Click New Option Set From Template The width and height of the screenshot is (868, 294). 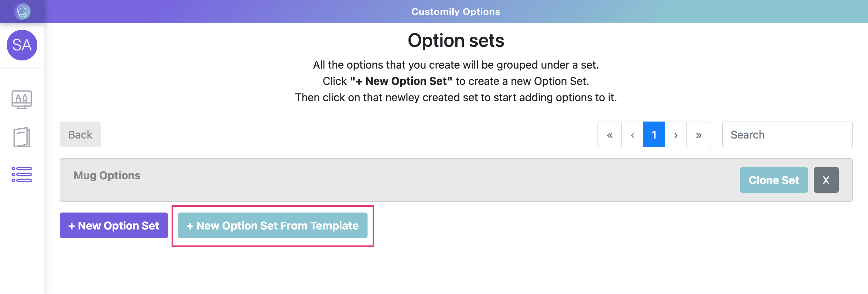point(273,225)
